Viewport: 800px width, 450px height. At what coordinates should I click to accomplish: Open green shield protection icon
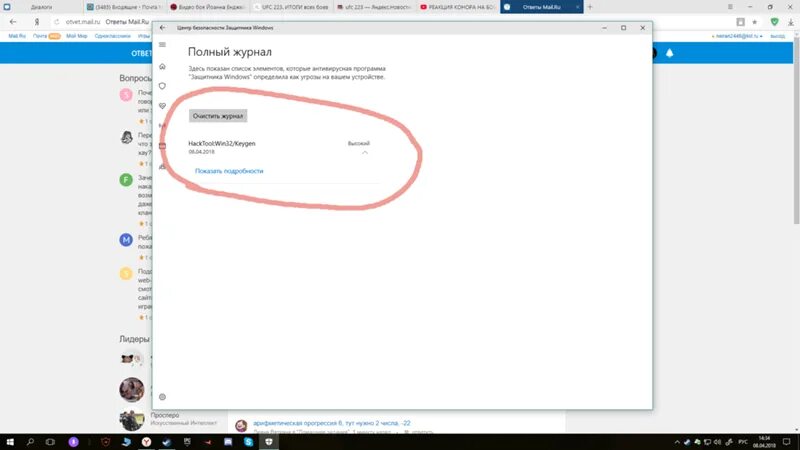coord(774,22)
